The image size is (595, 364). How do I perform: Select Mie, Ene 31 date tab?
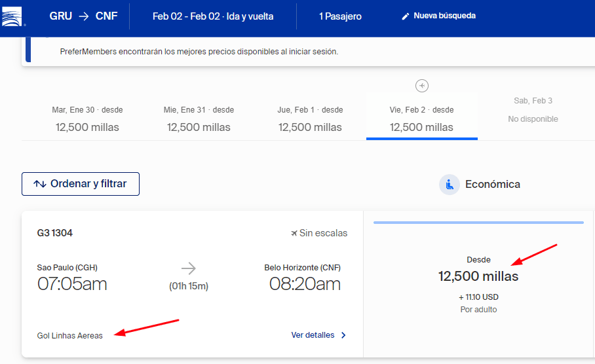[x=199, y=118]
